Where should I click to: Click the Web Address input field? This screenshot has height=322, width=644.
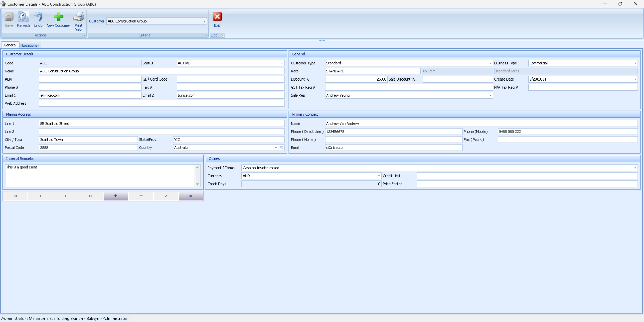(x=162, y=103)
